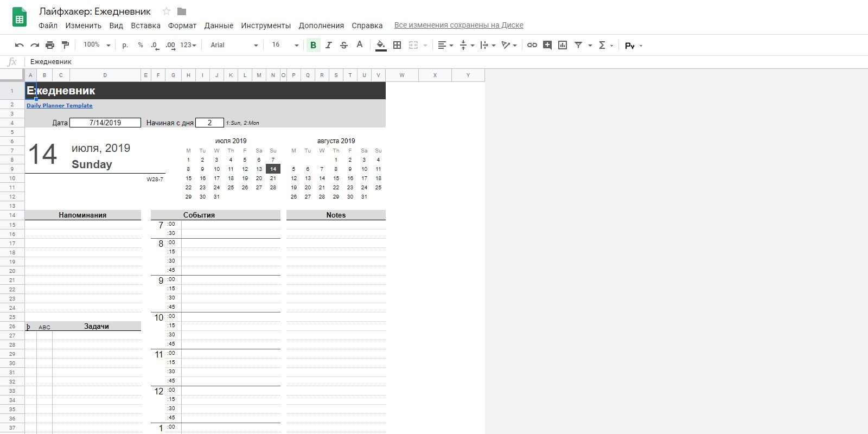
Task: Click the Напоминания section header
Action: click(x=82, y=215)
